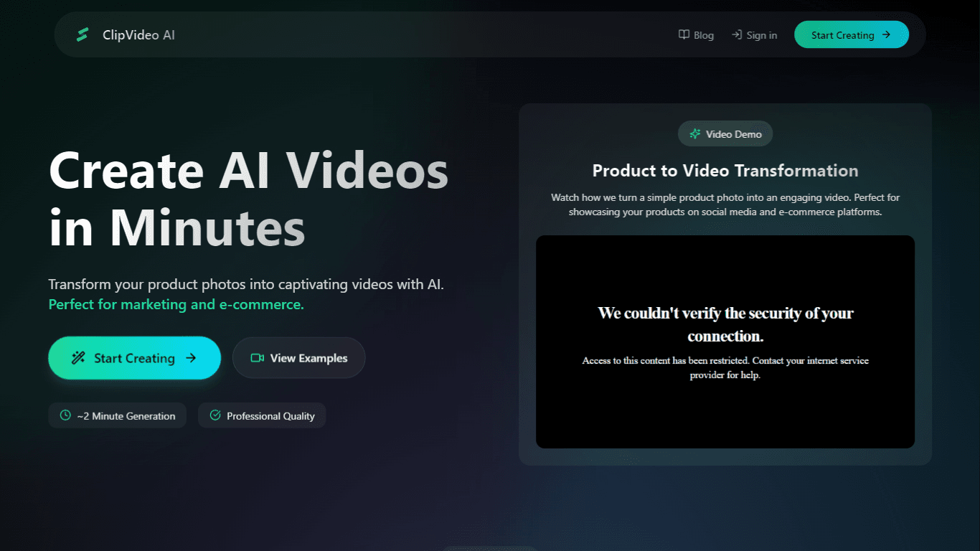Click 'Perfect for marketing and e-commerce.' green text
Viewport: 980px width, 551px height.
click(176, 304)
